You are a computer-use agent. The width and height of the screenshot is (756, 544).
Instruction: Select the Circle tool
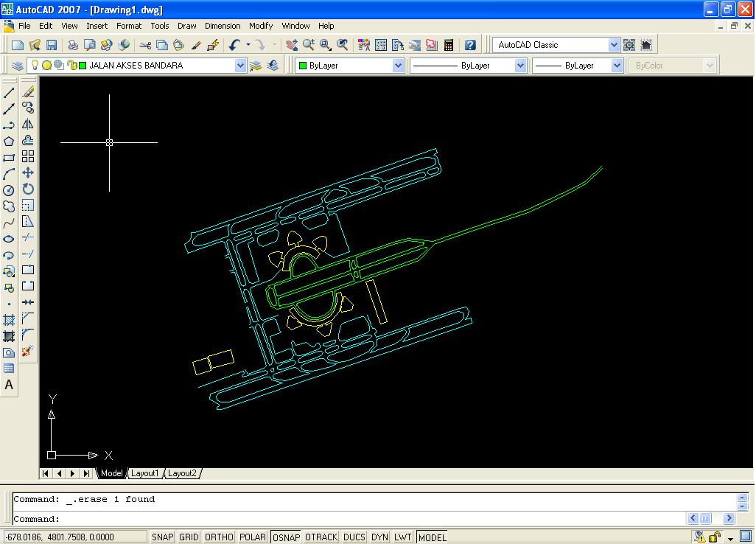pyautogui.click(x=9, y=189)
